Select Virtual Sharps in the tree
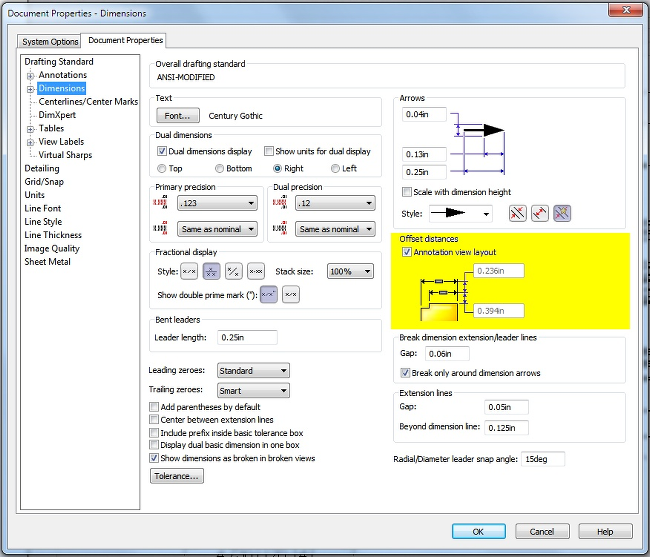The height and width of the screenshot is (557, 650). (x=65, y=155)
